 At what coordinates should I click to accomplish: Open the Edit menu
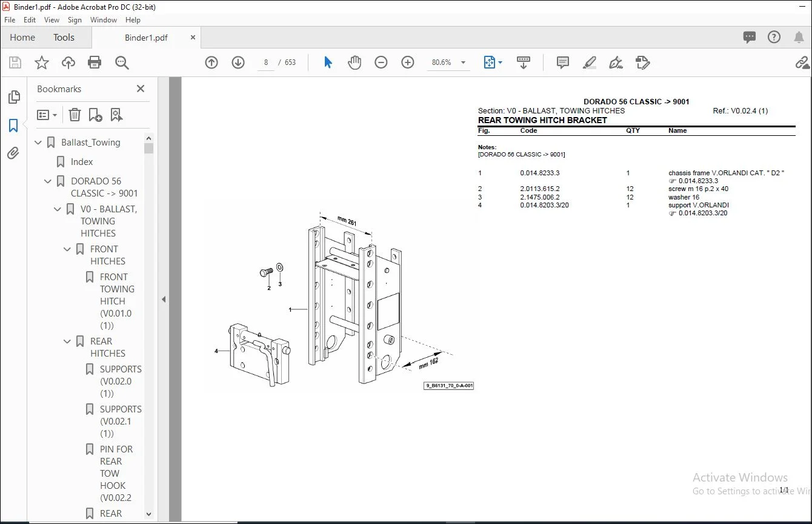[x=30, y=20]
